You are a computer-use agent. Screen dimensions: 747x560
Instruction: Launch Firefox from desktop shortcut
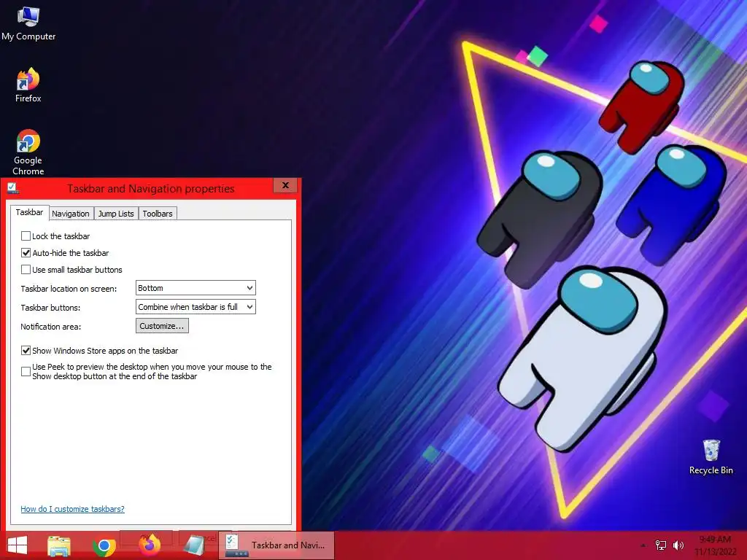pyautogui.click(x=28, y=85)
